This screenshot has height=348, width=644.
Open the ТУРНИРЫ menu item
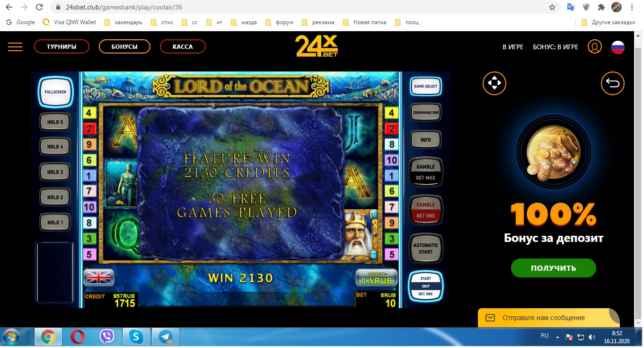[x=62, y=46]
